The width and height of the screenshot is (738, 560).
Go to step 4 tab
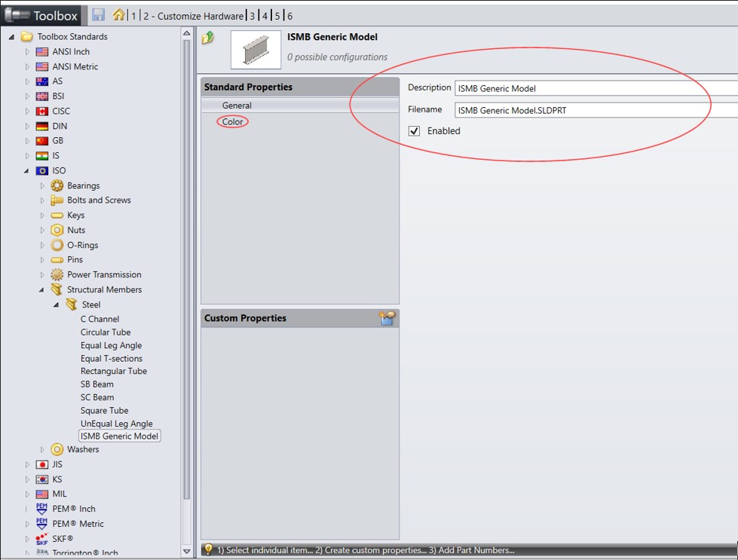(265, 16)
